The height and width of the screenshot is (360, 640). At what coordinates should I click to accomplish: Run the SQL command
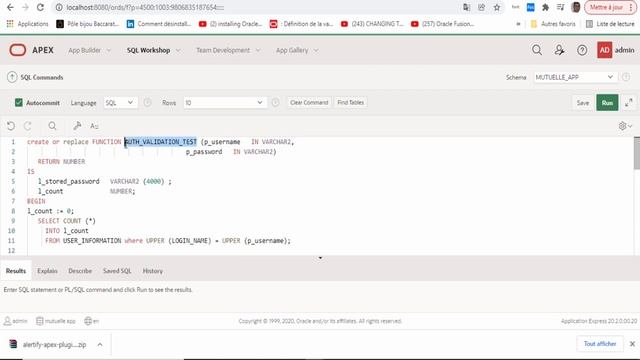[x=607, y=102]
